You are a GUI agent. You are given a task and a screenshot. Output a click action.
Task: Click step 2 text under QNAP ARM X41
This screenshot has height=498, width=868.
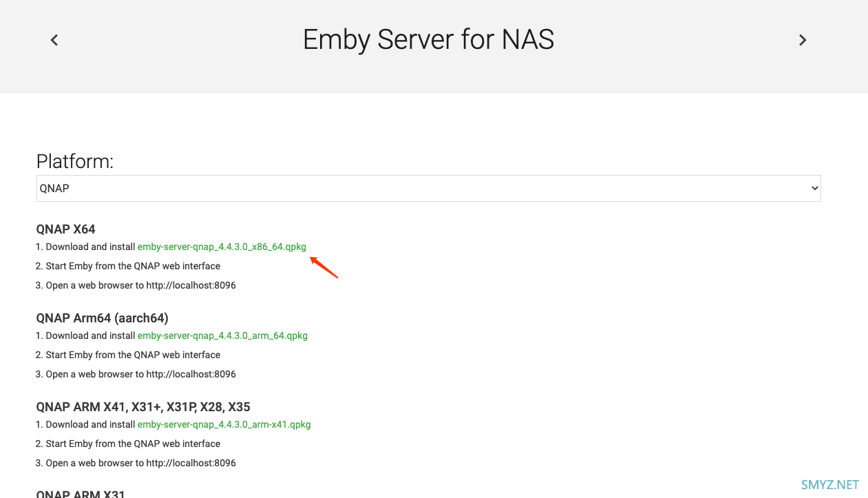point(128,444)
